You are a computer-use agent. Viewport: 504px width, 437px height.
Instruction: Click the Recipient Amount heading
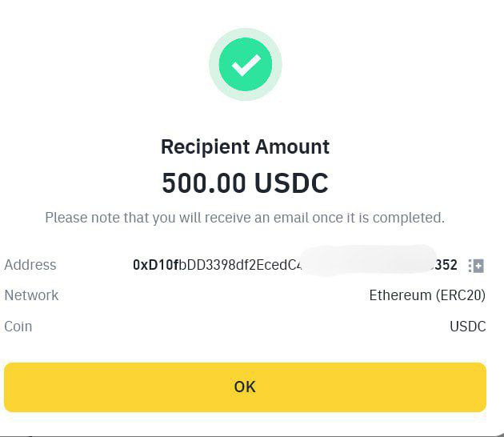click(246, 147)
